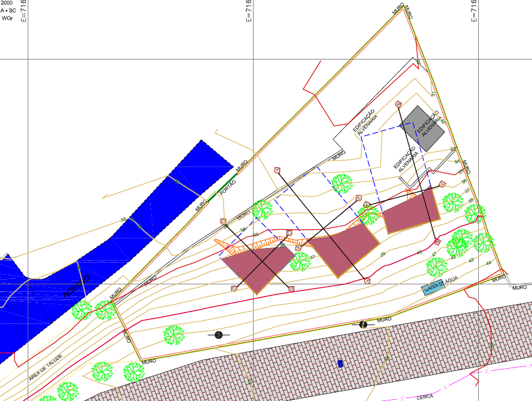Image resolution: width=532 pixels, height=401 pixels.
Task: Click the contour elevation label 44
Action: coord(488,263)
